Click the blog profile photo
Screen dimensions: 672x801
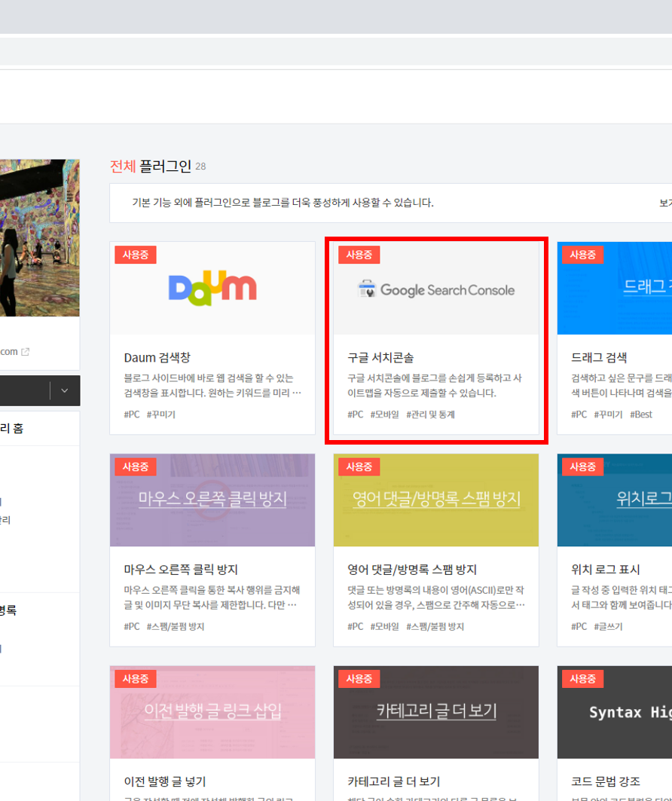39,238
